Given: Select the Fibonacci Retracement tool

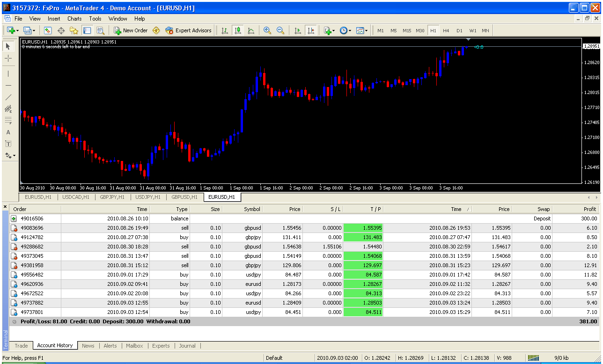Looking at the screenshot, I should coord(8,121).
